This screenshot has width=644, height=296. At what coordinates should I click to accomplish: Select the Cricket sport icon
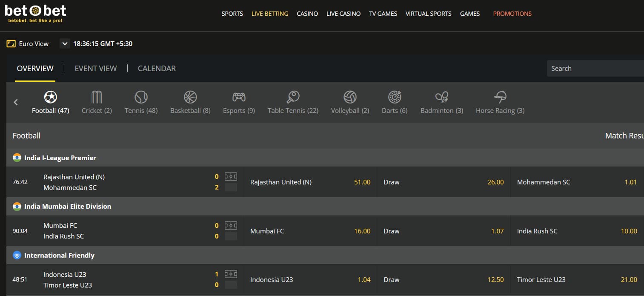pyautogui.click(x=97, y=97)
